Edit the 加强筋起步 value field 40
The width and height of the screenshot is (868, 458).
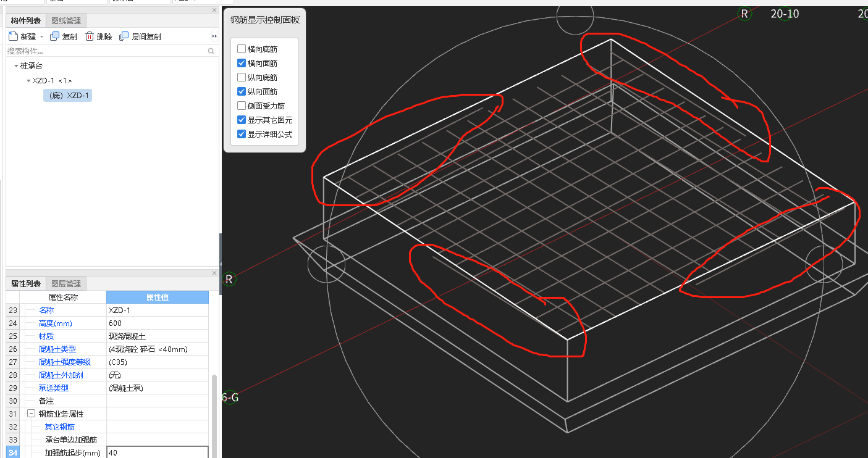[158, 453]
